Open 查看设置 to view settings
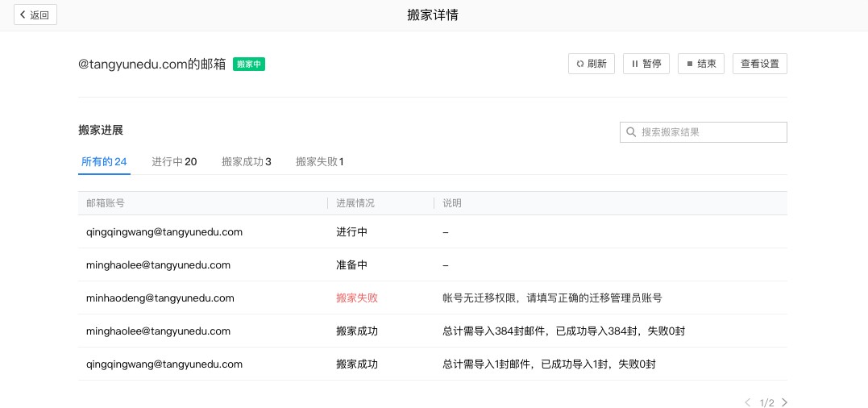Screen dimensions: 868x408 (x=759, y=64)
